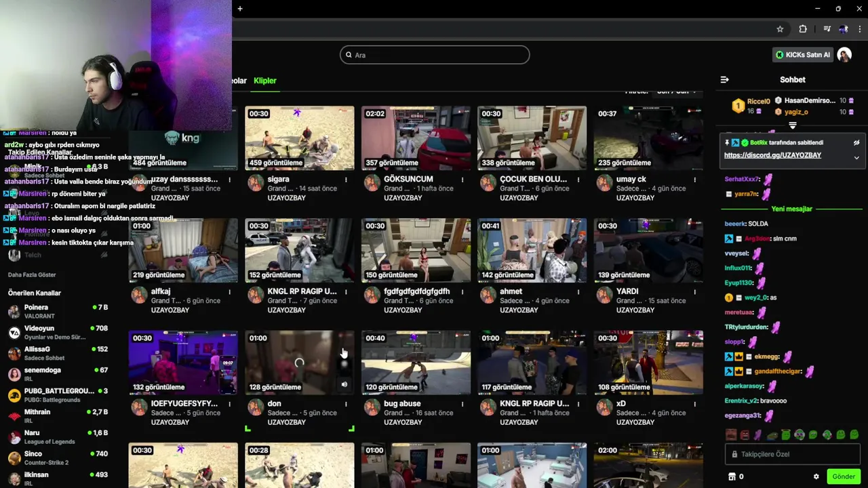The height and width of the screenshot is (488, 868).
Task: Open Naru League of Legends channel
Action: tap(58, 437)
